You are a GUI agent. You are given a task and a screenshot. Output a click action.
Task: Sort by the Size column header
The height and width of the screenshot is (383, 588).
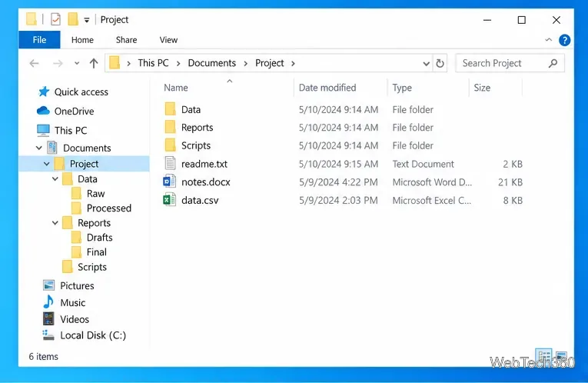[482, 88]
